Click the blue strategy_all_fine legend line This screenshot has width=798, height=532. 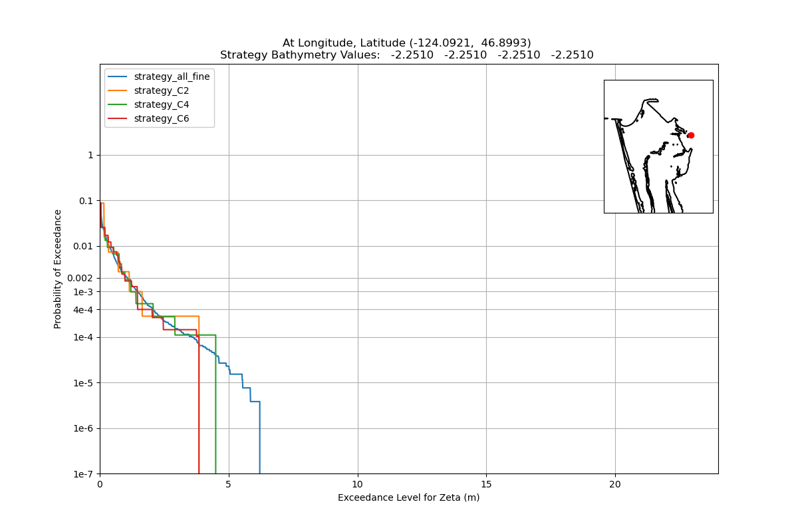point(118,76)
